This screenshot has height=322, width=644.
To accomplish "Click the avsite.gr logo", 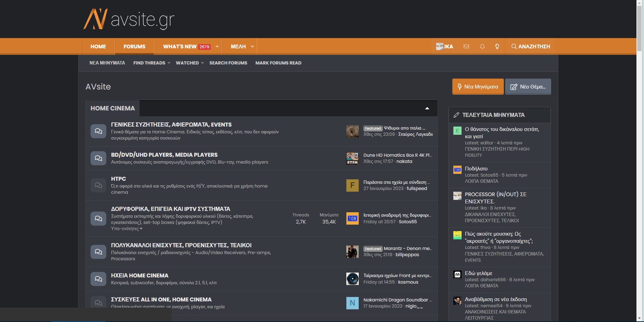I will click(x=129, y=19).
